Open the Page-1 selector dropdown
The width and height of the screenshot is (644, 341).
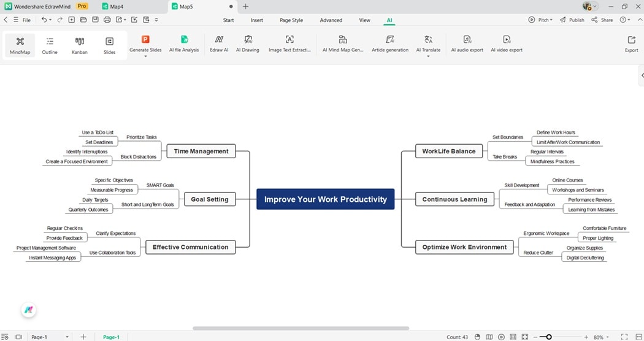tap(67, 337)
